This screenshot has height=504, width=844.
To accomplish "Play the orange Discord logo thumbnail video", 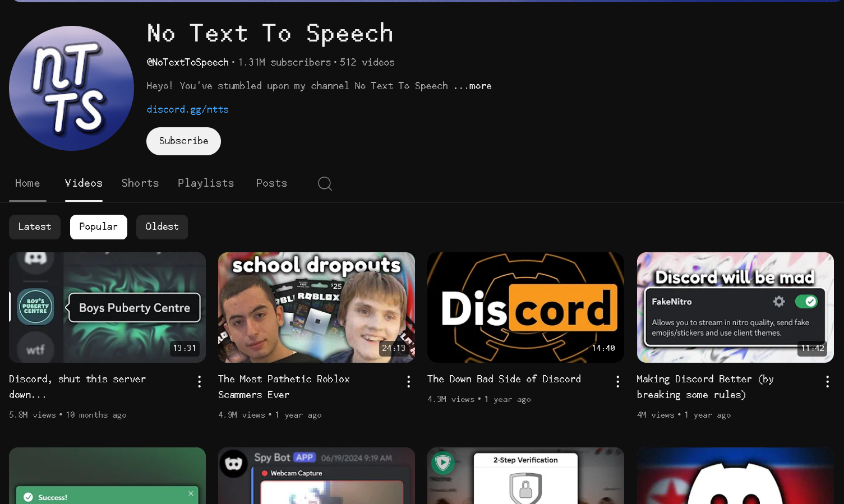I will (x=525, y=307).
